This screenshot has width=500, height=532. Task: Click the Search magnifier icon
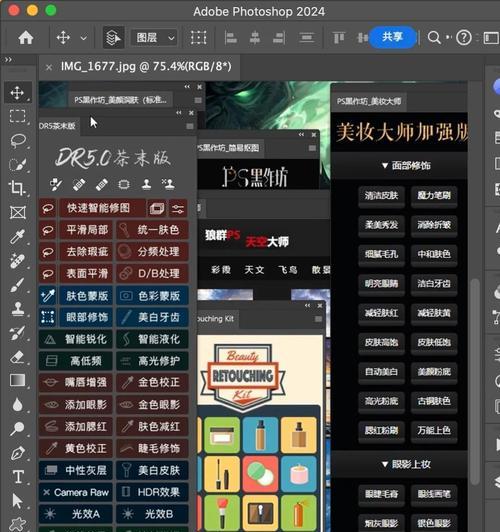point(434,37)
